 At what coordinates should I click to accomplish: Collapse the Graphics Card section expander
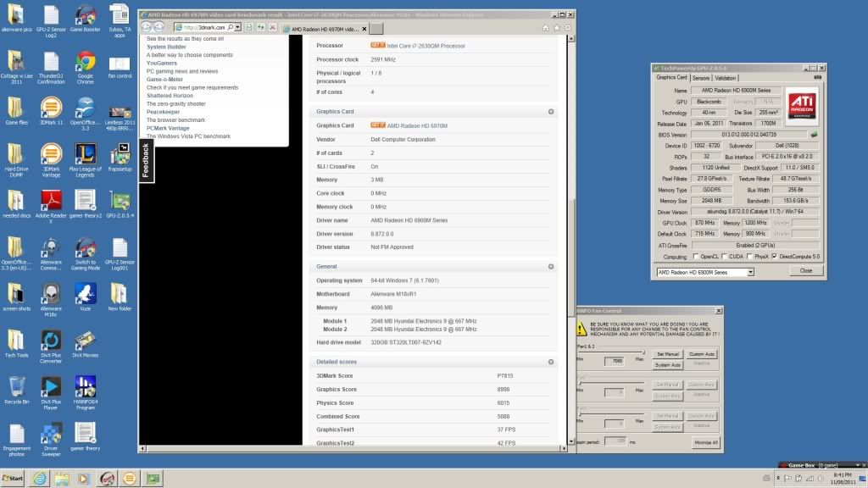click(x=551, y=112)
